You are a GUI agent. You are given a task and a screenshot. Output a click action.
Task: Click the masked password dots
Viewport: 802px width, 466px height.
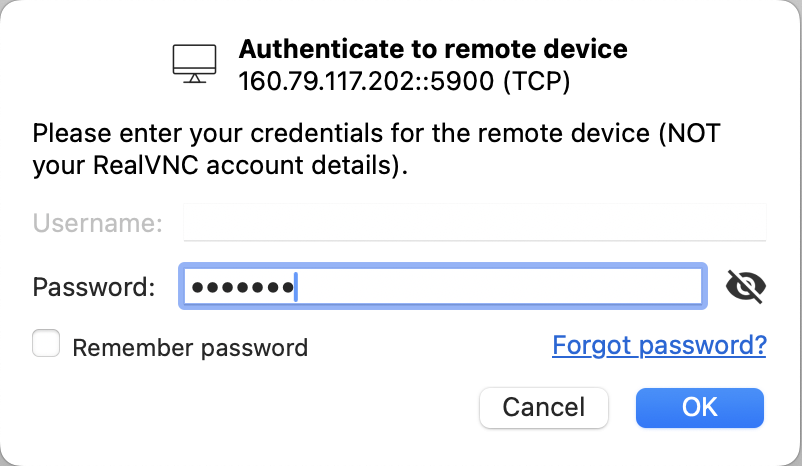click(241, 288)
